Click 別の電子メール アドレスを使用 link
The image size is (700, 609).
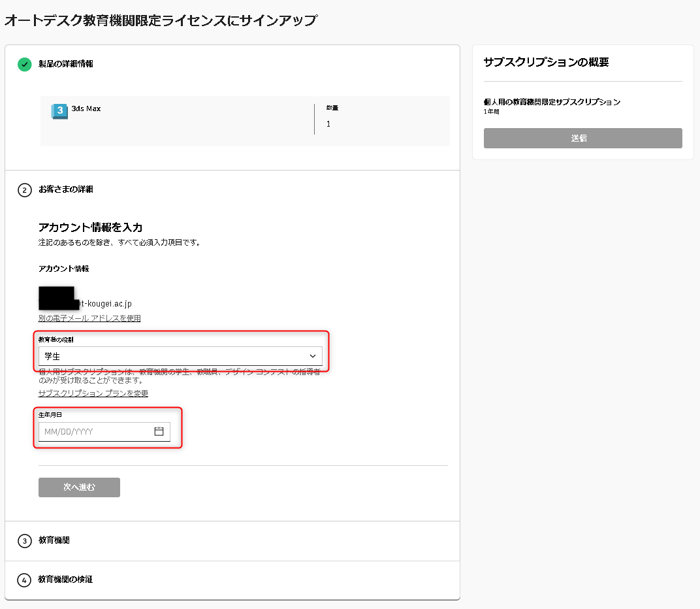(x=89, y=318)
